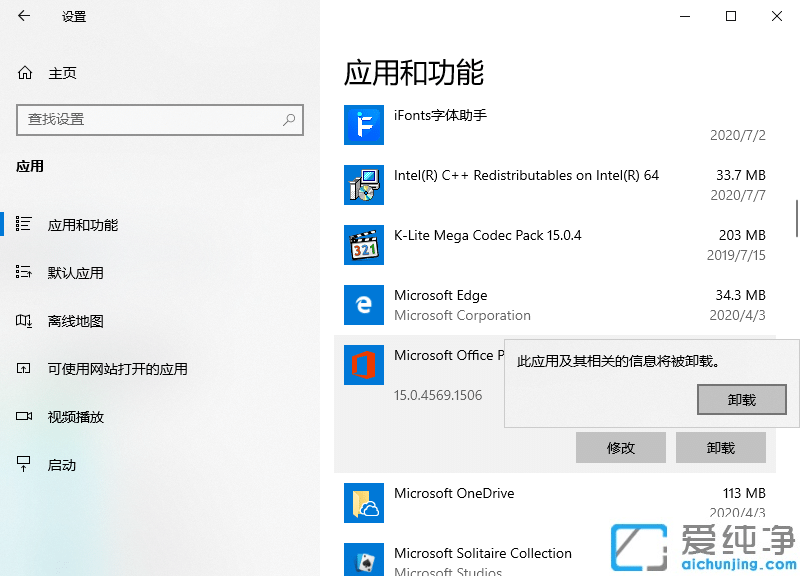Click the 修改 button for Microsoft Office
800x576 pixels.
point(620,447)
